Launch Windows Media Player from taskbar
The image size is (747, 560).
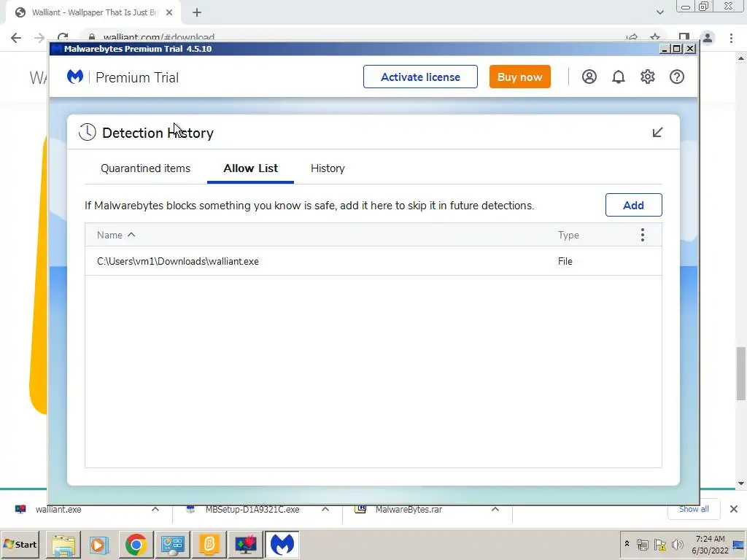coord(99,544)
